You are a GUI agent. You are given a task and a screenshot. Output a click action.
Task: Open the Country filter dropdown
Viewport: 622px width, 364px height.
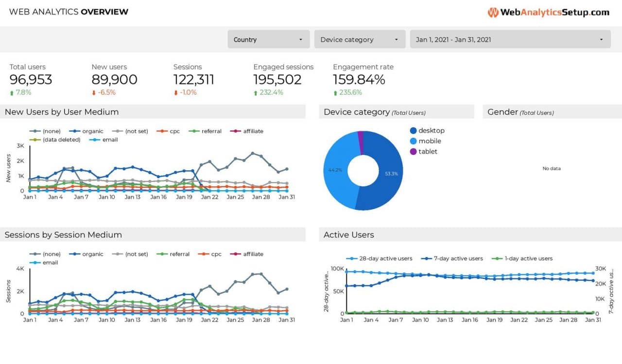point(268,39)
